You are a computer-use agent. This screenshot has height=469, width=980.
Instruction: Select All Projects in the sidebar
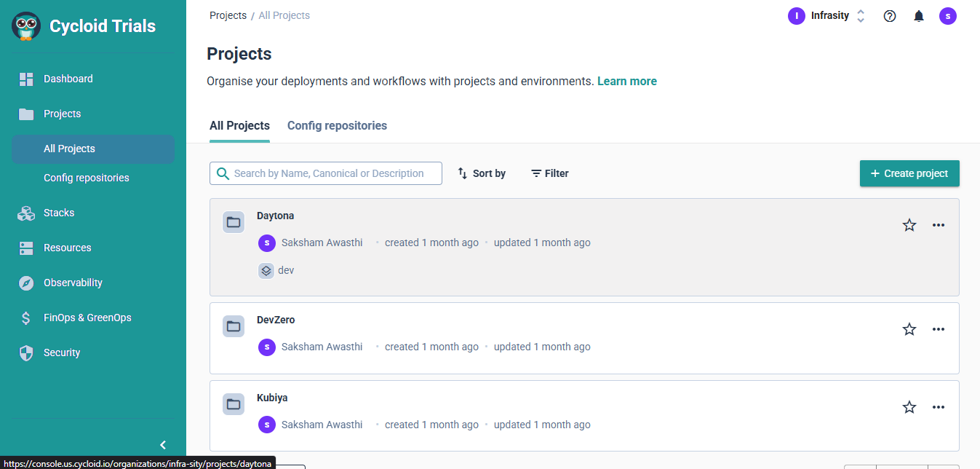tap(93, 149)
